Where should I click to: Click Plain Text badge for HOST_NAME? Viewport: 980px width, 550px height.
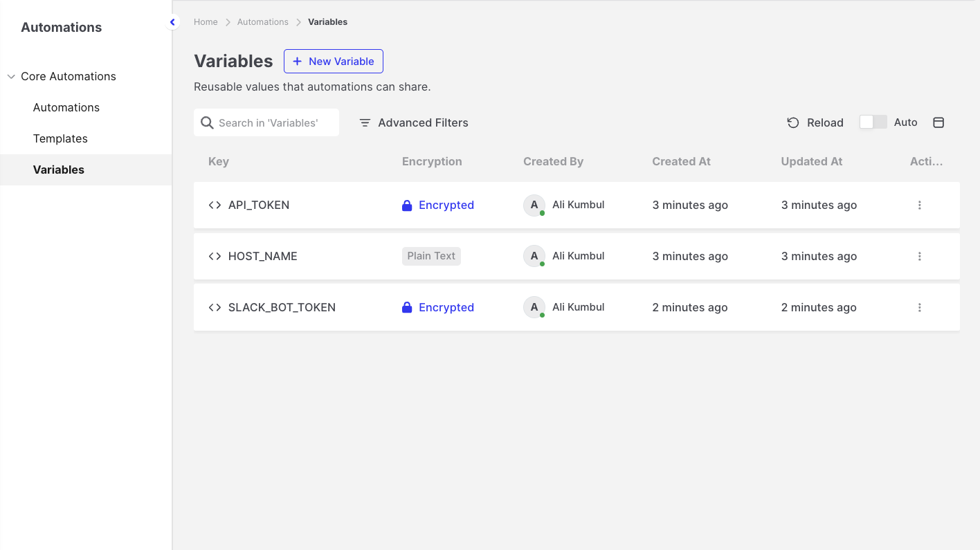431,256
